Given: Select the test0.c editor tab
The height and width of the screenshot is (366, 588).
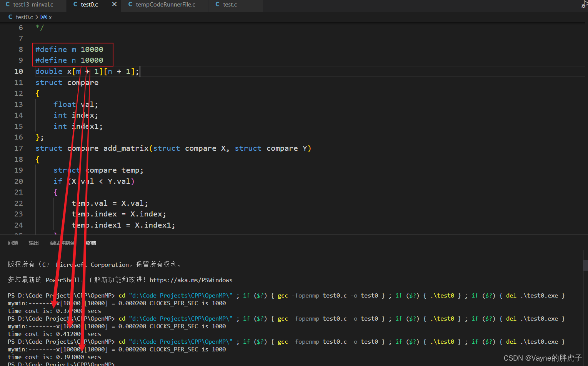Looking at the screenshot, I should [89, 5].
